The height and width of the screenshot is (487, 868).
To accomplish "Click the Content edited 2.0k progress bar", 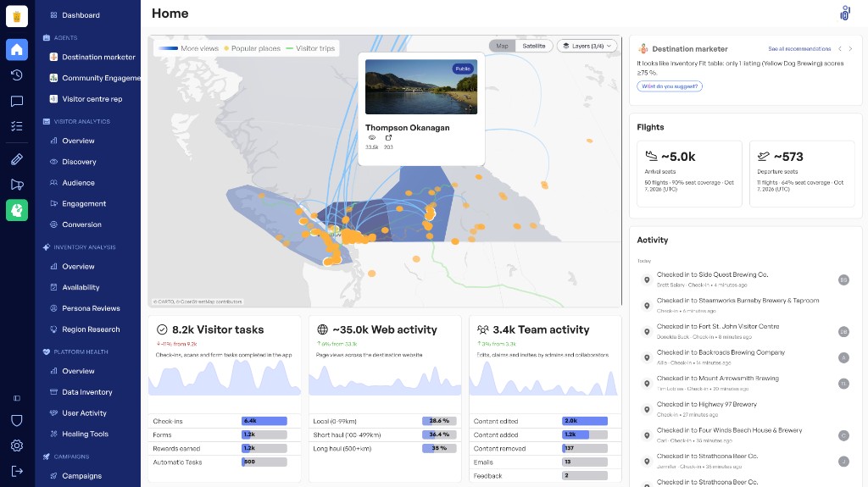I will tap(585, 421).
